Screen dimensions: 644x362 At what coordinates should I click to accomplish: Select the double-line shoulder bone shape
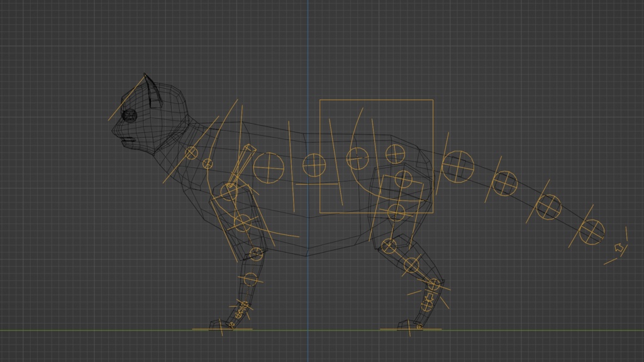coord(241,165)
